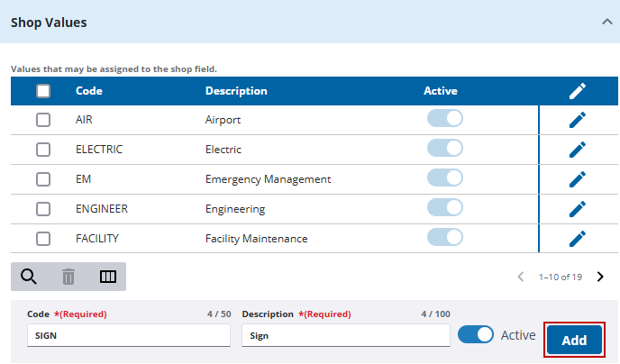Collapse the Shop Values panel
The image size is (620, 364).
click(607, 22)
